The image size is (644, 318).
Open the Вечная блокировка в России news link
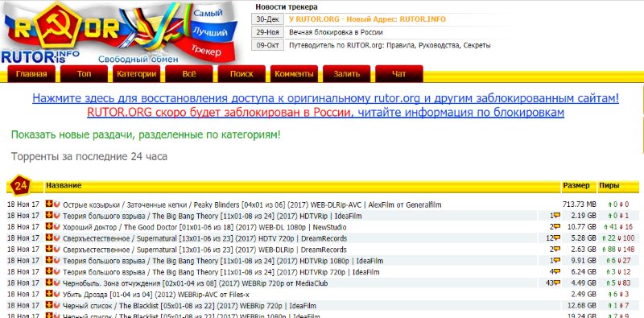[x=336, y=32]
